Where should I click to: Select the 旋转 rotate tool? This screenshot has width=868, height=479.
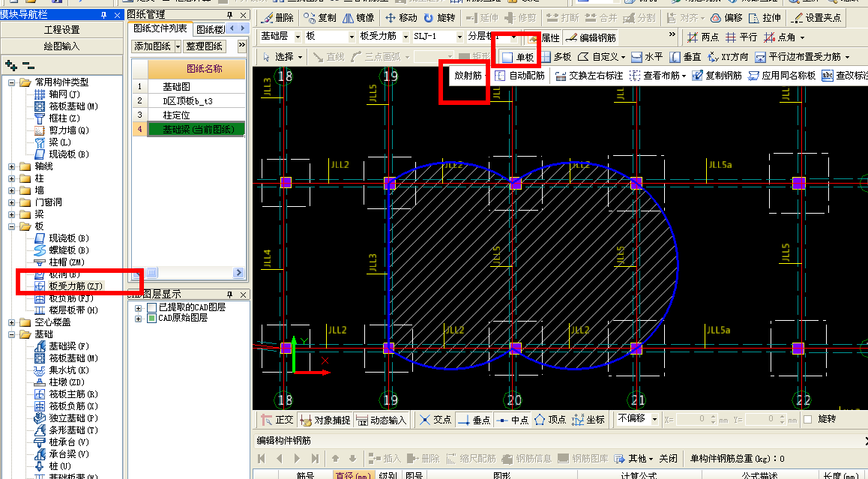[439, 18]
